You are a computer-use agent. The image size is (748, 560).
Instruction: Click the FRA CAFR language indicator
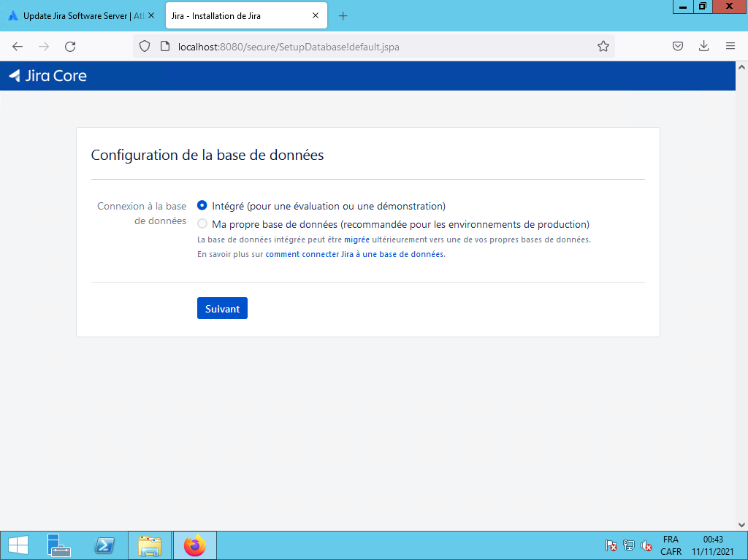671,545
